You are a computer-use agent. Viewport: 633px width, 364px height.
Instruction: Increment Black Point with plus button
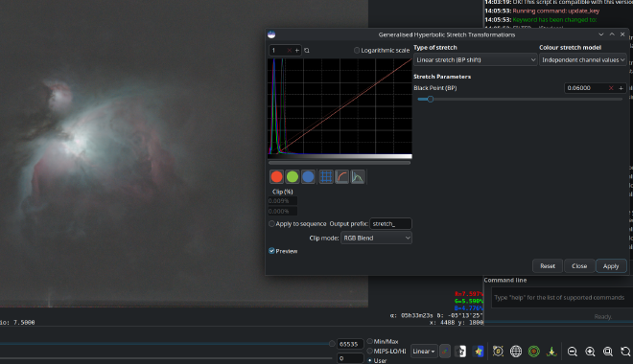(x=621, y=88)
